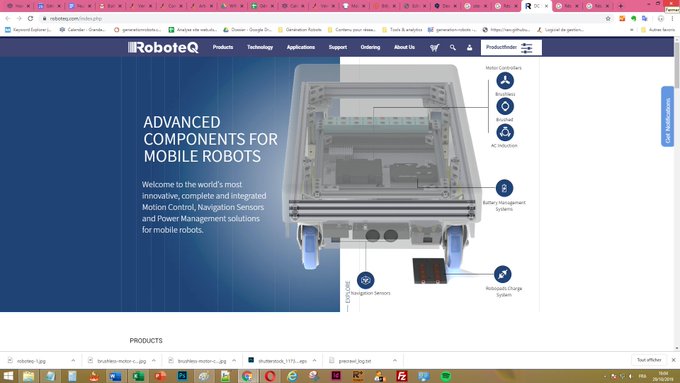Open Tools & analytics bookmark folder

402,30
